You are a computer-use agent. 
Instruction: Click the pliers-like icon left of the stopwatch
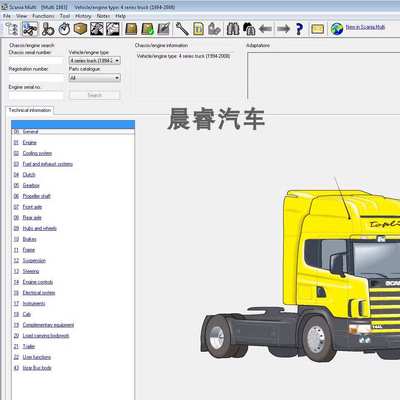[x=48, y=29]
